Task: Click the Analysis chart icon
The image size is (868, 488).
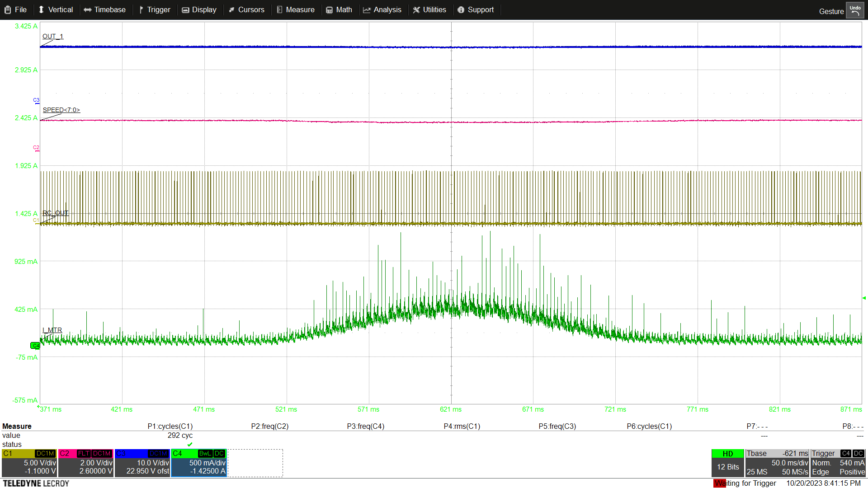Action: 367,10
